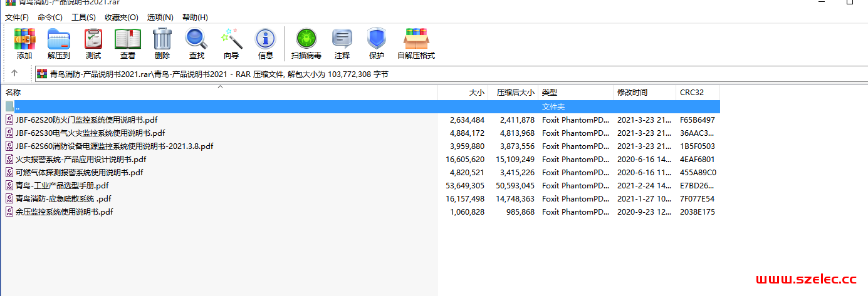Click the Protect (保护) shield icon

[x=377, y=39]
